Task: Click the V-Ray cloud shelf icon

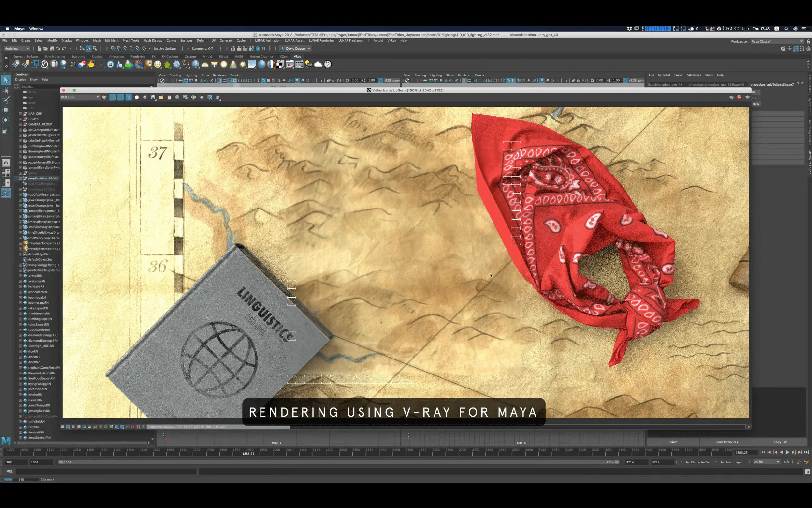Action: pos(318,64)
